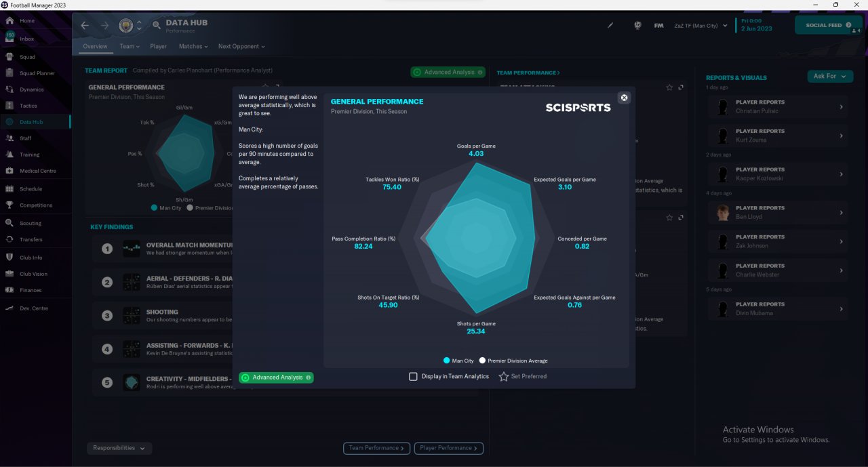Image resolution: width=868 pixels, height=467 pixels.
Task: Follow the Team Performance heading link
Action: pos(528,73)
